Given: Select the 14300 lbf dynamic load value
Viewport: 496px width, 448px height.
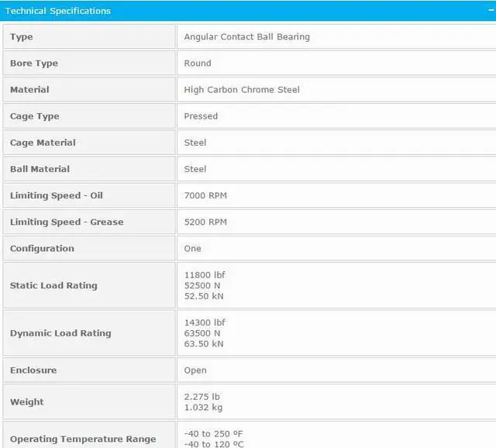Looking at the screenshot, I should [x=205, y=322].
